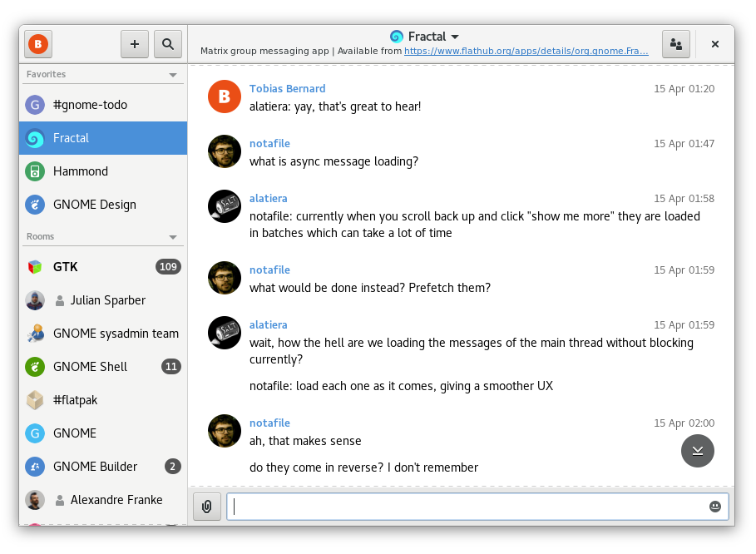Open the GTK room with 109 unread
This screenshot has height=554, width=756.
(103, 267)
